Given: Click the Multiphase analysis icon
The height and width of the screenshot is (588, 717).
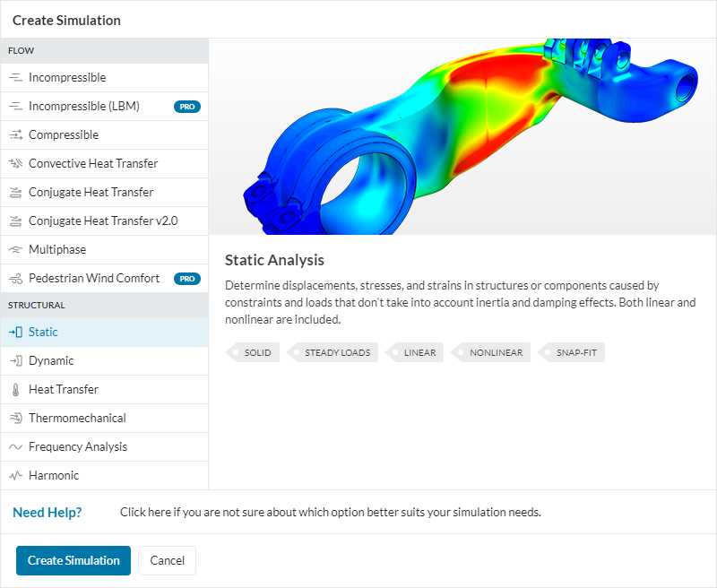Looking at the screenshot, I should pos(15,250).
